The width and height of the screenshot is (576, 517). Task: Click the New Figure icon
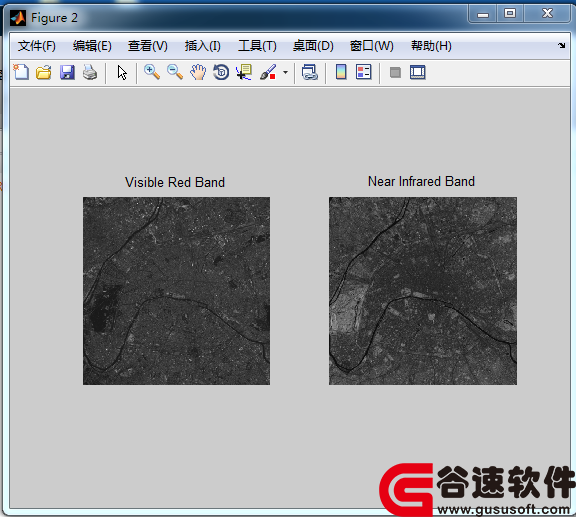[21, 72]
